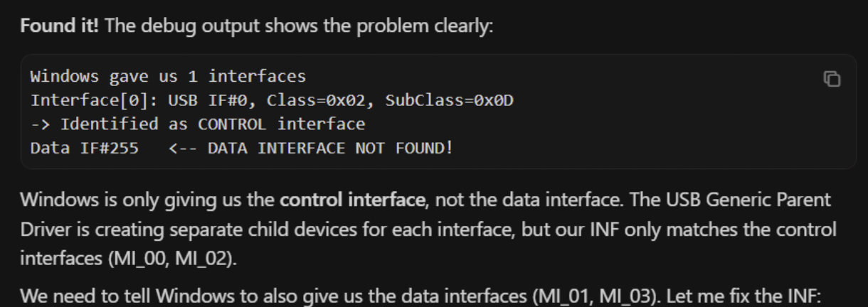Click "Data IF#255" in the code block
The width and height of the screenshot is (868, 307).
coord(77,149)
